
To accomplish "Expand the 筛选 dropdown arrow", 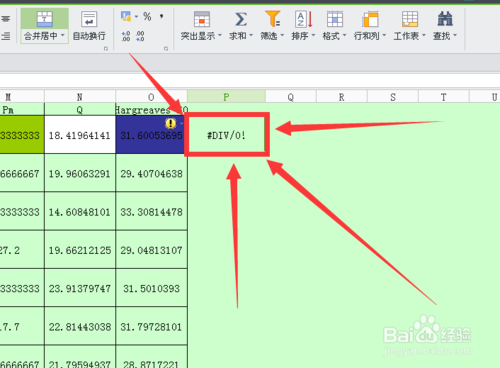I will pyautogui.click(x=282, y=35).
